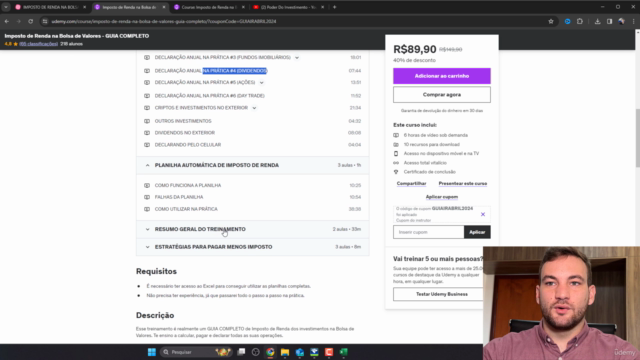Close the active Udemy course tab
Screen dimensions: 640x360
coord(164,7)
